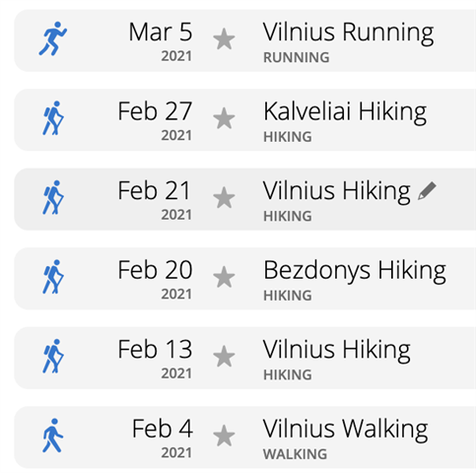
Task: Mark Bezdonys Hiking as favorite
Action: pos(224,277)
